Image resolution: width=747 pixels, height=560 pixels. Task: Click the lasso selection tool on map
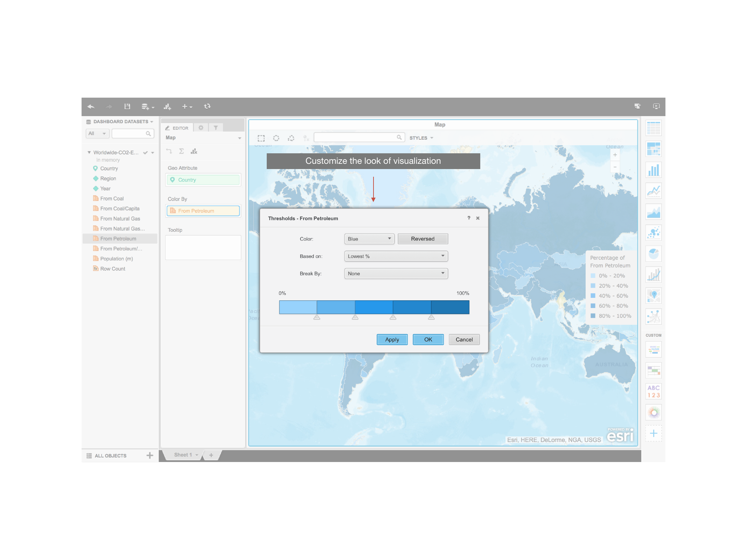[291, 138]
